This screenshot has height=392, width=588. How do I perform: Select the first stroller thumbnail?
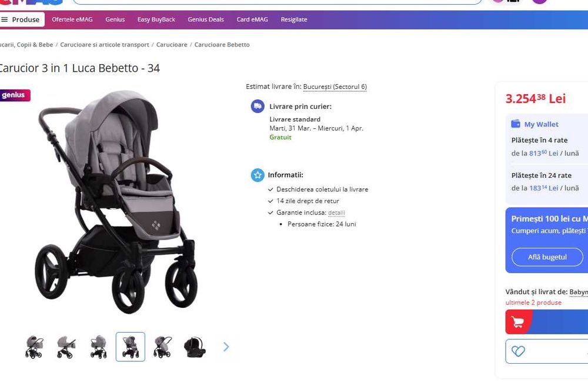34,347
